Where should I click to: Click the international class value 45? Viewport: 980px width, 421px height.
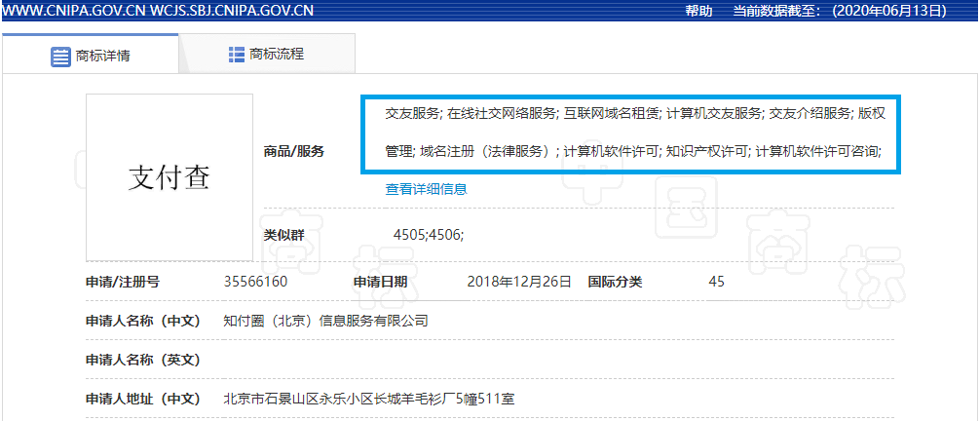[717, 282]
